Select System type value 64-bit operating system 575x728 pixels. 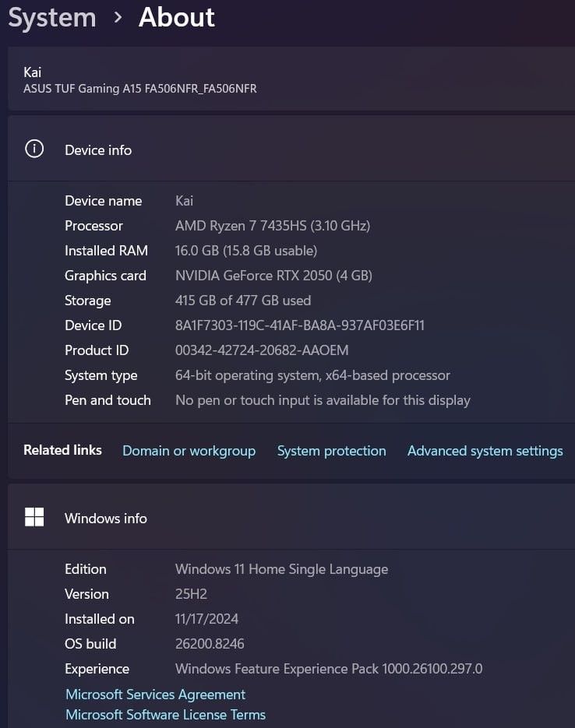[312, 375]
